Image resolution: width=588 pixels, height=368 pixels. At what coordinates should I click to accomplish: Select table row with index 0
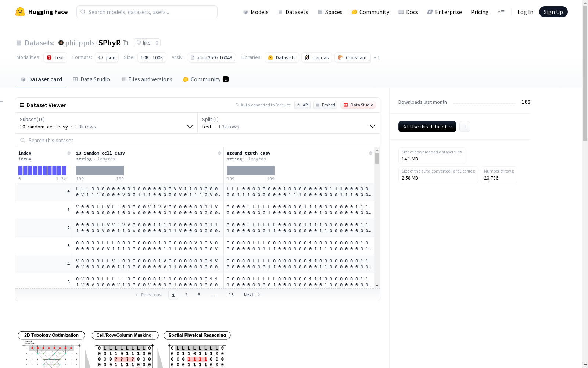pyautogui.click(x=195, y=192)
